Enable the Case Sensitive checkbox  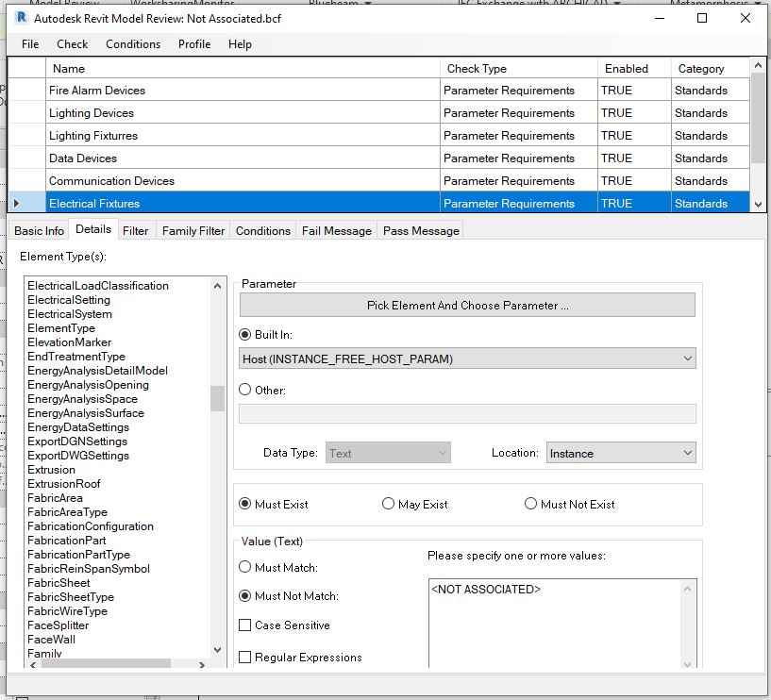pyautogui.click(x=244, y=625)
